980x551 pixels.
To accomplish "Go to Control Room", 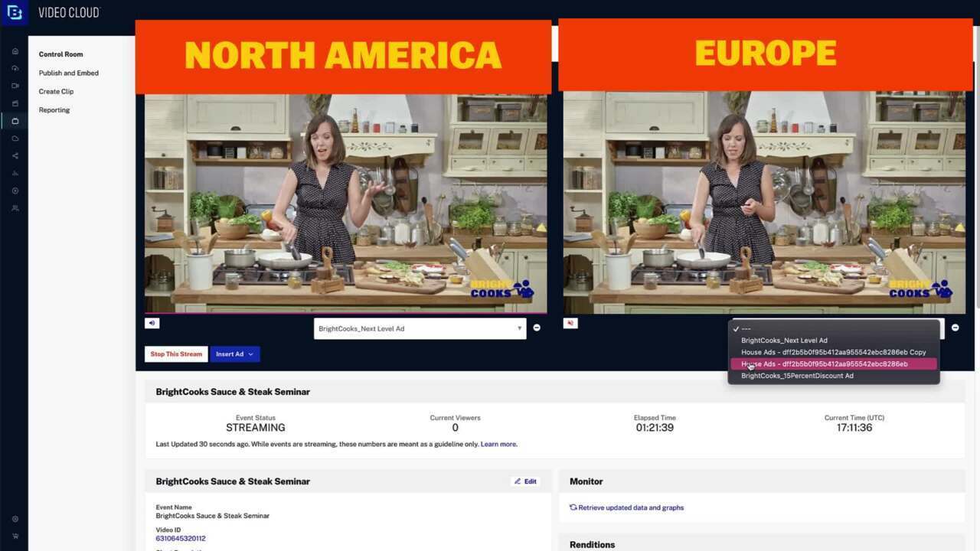I will (60, 54).
